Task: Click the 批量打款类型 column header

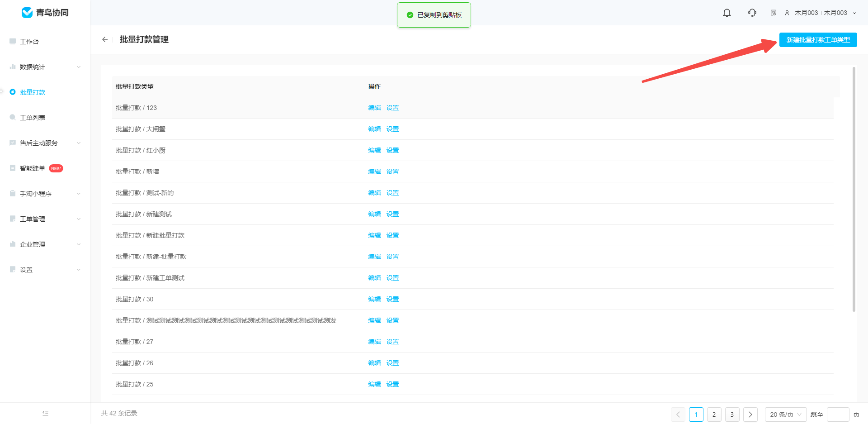Action: pyautogui.click(x=135, y=86)
